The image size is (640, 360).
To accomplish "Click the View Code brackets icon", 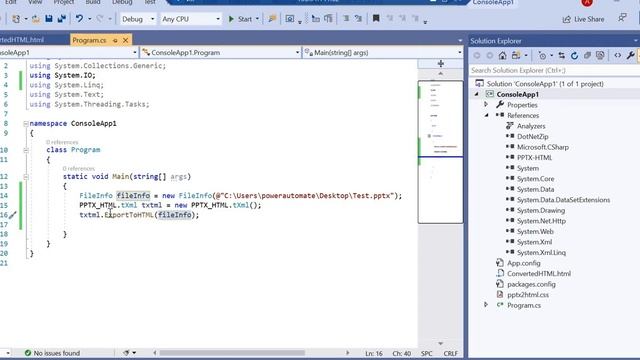I will 618,56.
